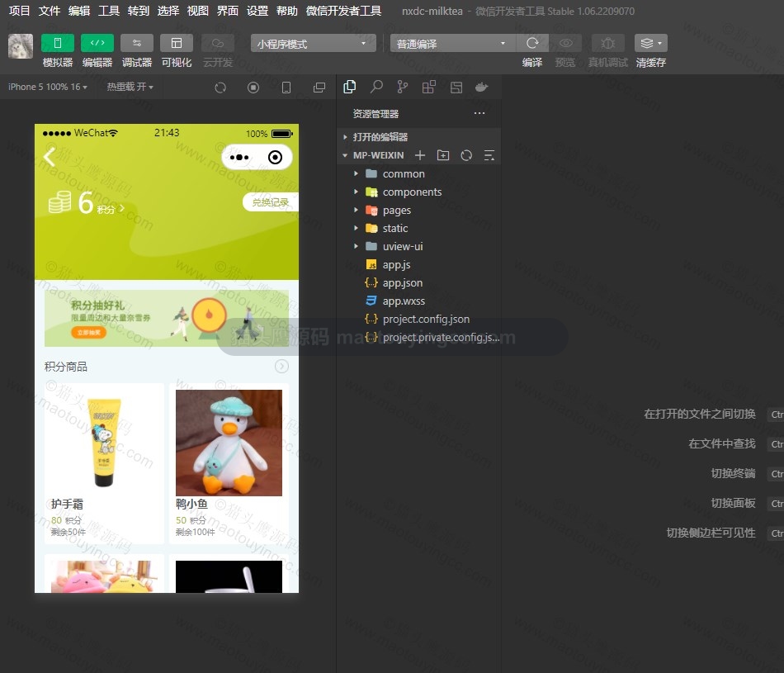
Task: Tap the 积分商品 more arrow icon
Action: pyautogui.click(x=281, y=367)
